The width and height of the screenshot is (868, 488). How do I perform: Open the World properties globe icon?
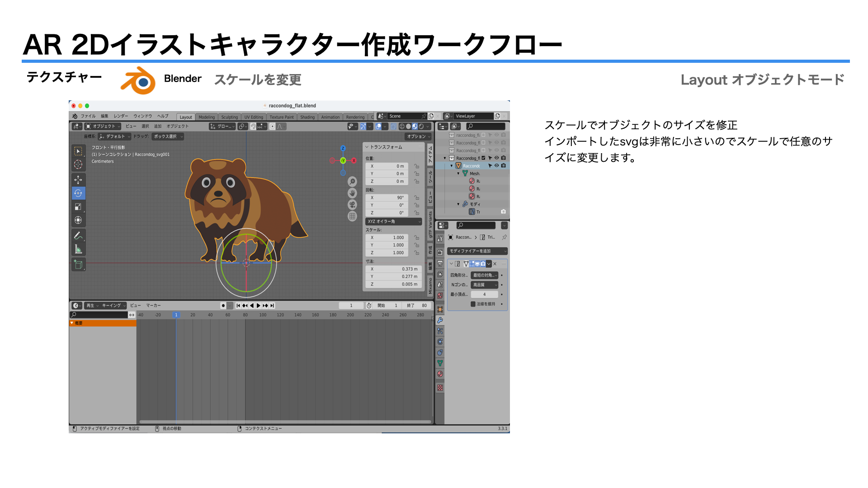coord(440,296)
